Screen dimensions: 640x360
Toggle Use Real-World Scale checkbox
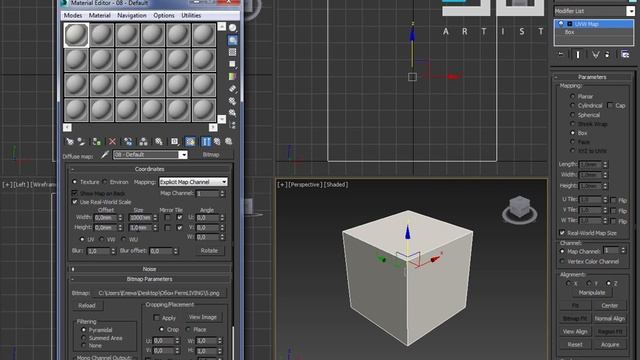pyautogui.click(x=75, y=202)
